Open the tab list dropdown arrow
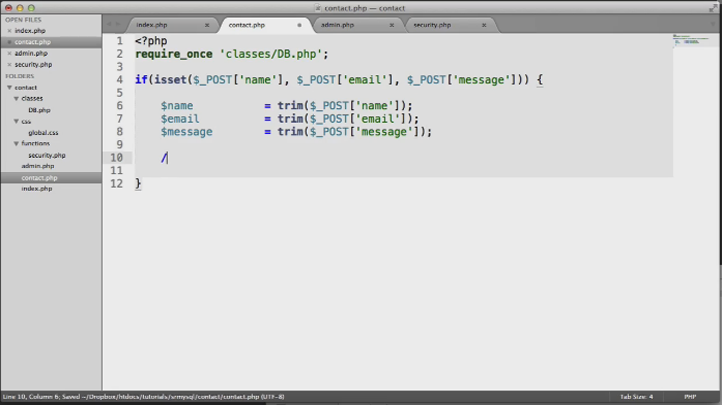This screenshot has height=405, width=722. pos(713,24)
